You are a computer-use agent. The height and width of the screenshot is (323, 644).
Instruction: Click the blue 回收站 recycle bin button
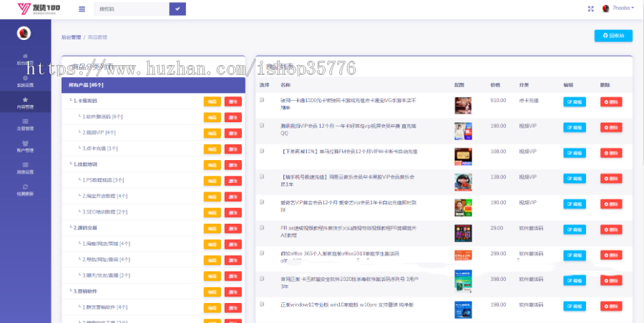point(613,35)
